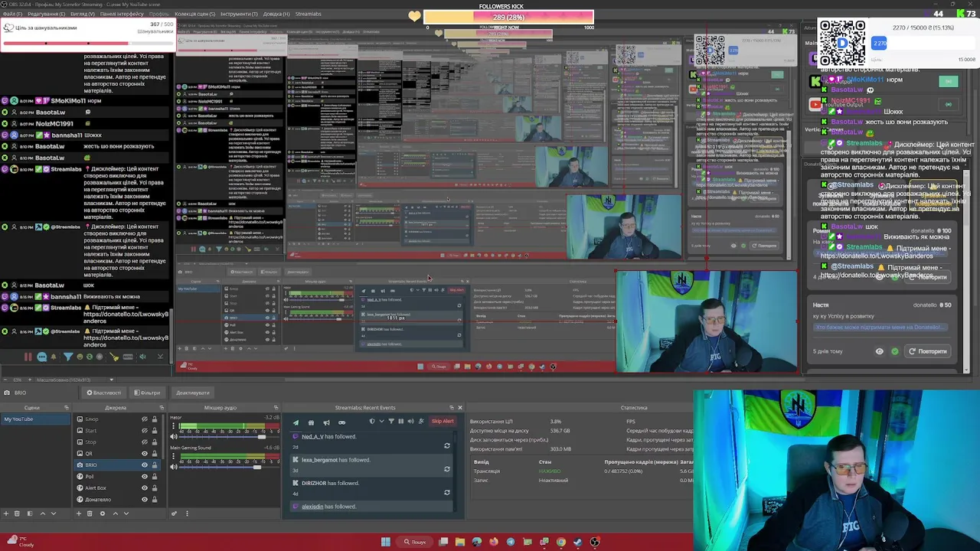Select the Alert Box source row
Screen dimensions: 980x551
tap(117, 488)
